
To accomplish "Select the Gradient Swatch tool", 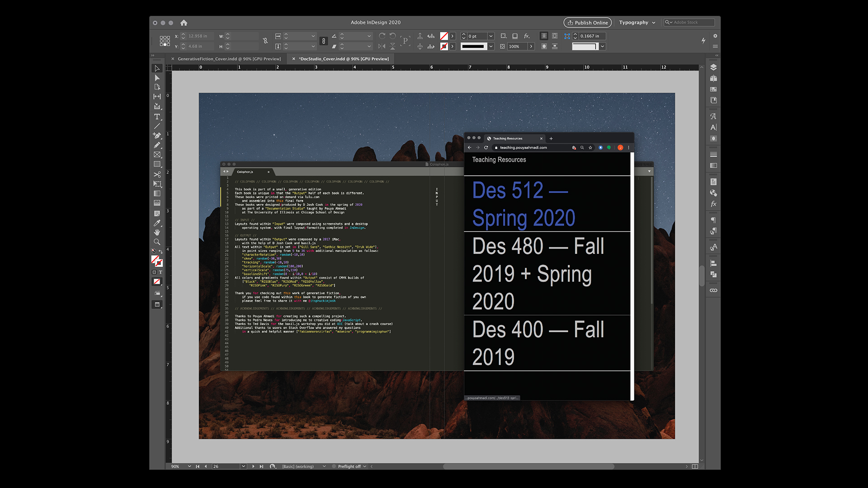I will click(157, 193).
